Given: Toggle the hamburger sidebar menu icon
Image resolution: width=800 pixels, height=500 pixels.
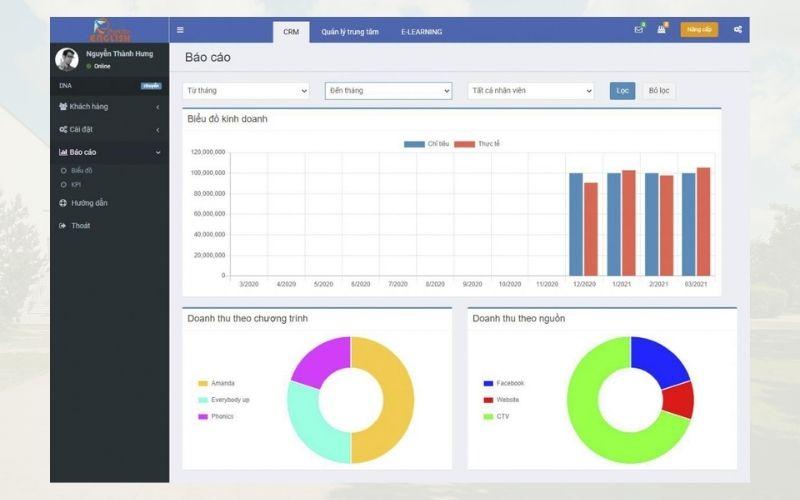Looking at the screenshot, I should 180,30.
